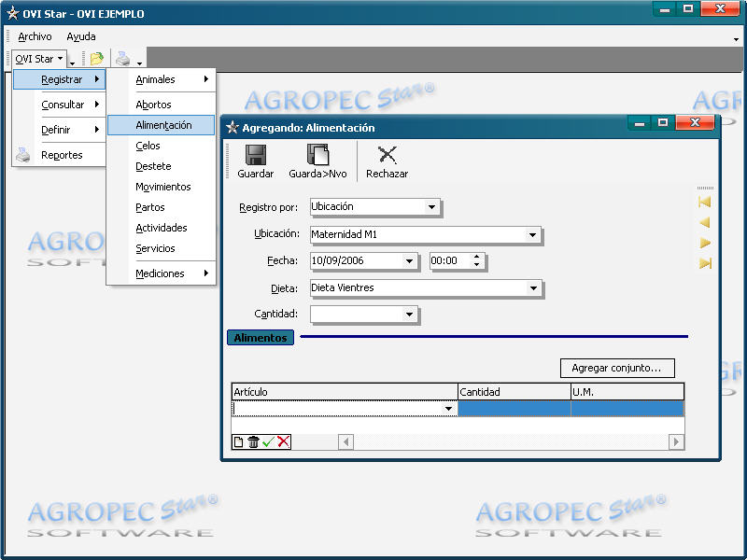747x560 pixels.
Task: Choose Partos menu entry
Action: pos(162,207)
